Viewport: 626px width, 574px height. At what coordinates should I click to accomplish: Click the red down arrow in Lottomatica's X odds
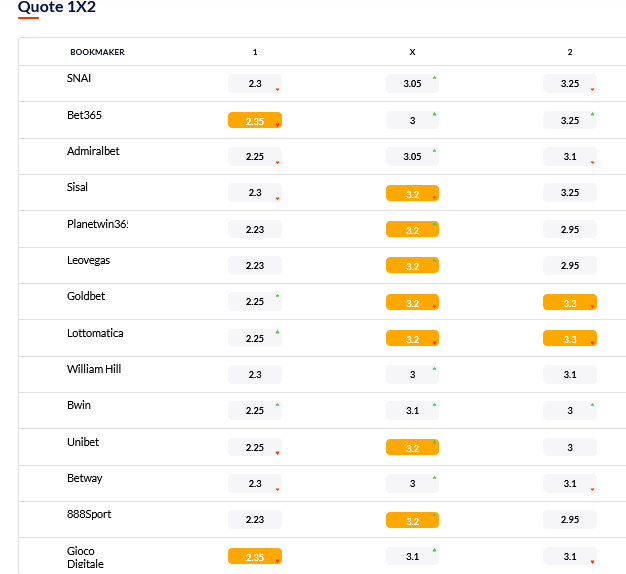pos(434,343)
